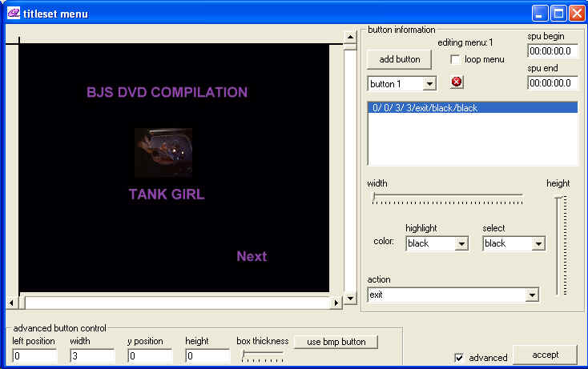Screen dimensions: 588x369
Task: Open the button 1 dropdown
Action: point(429,84)
